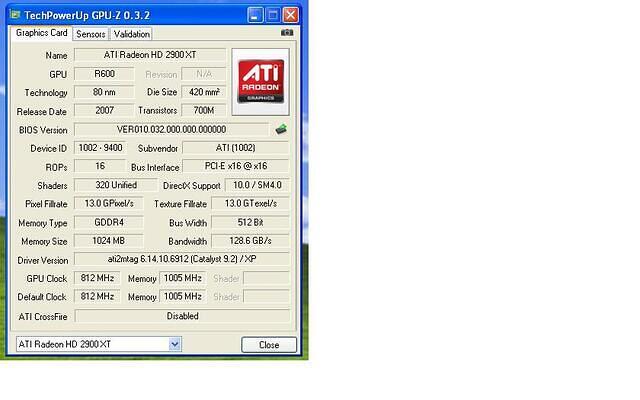Click the ROPs value 16
640x400 pixels.
(100, 166)
